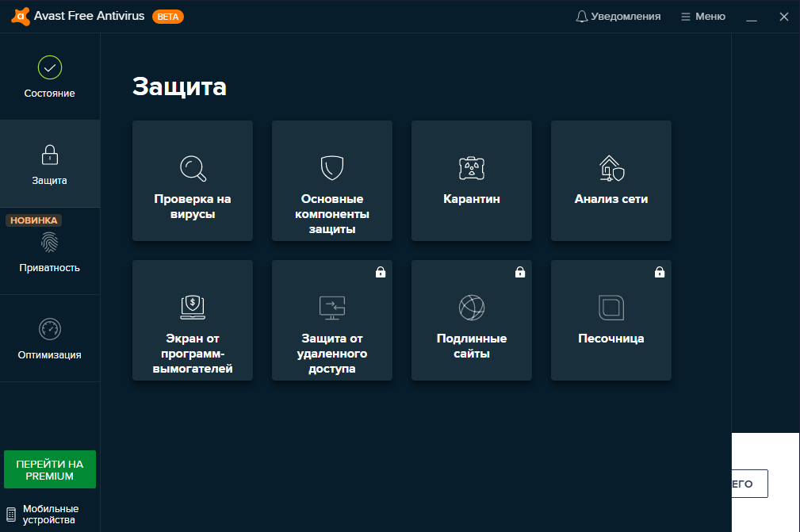Click ПЕРЕЙТИ НА PREMIUM button

pos(50,469)
